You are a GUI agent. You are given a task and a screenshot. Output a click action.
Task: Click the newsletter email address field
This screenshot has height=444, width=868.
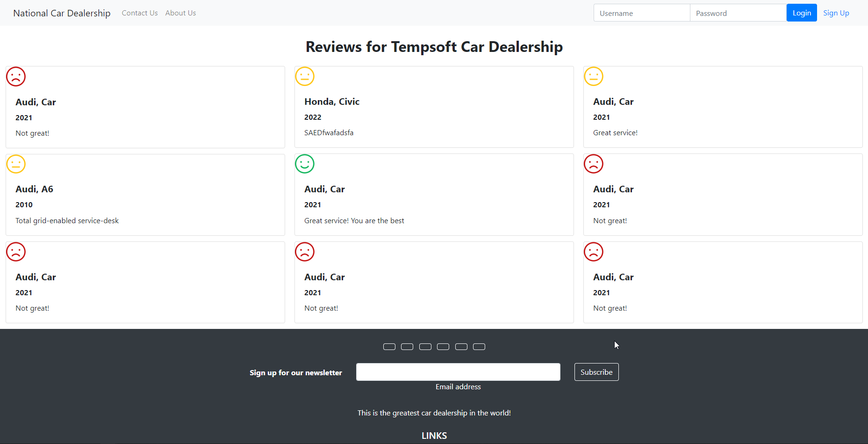coord(458,372)
